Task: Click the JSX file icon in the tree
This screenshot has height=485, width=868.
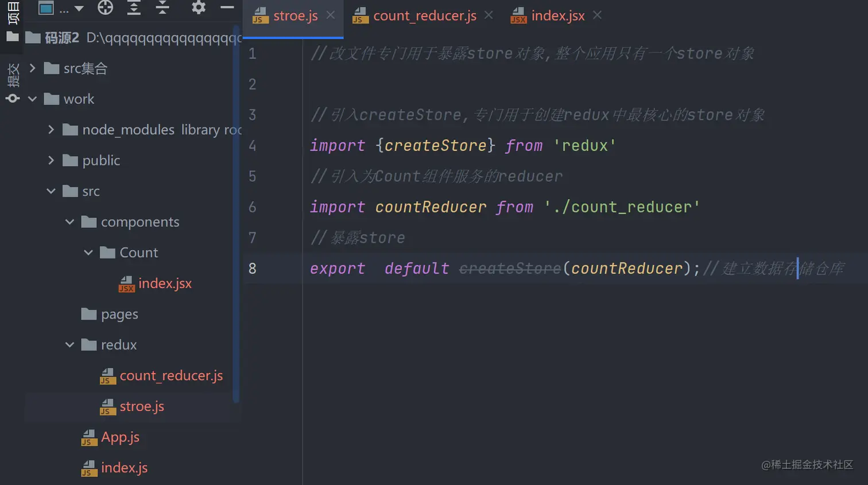Action: click(126, 284)
